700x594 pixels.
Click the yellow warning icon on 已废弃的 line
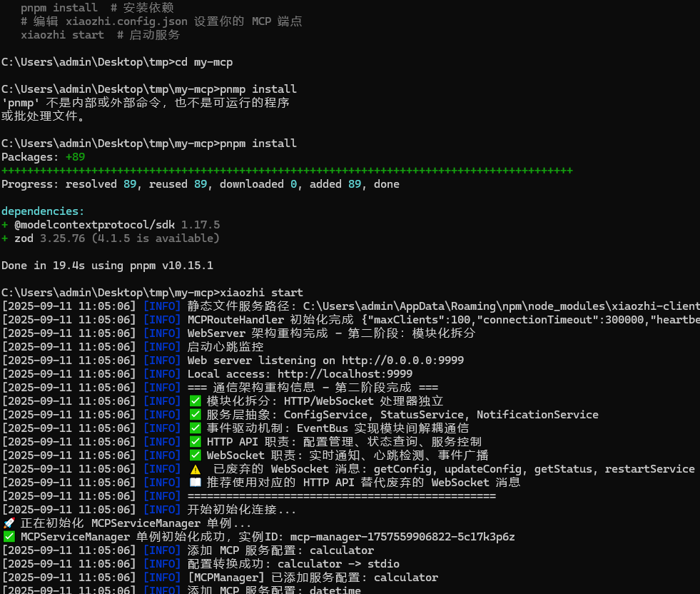coord(195,469)
